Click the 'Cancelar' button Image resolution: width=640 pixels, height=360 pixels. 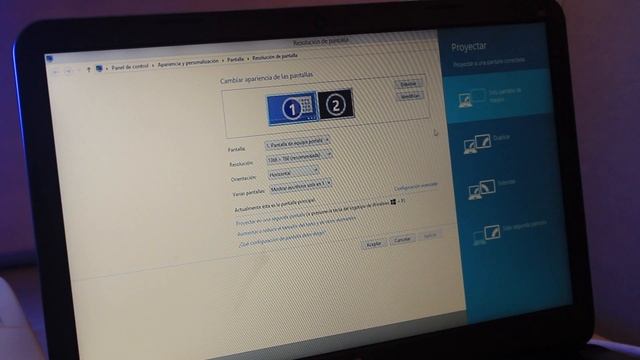(x=402, y=240)
